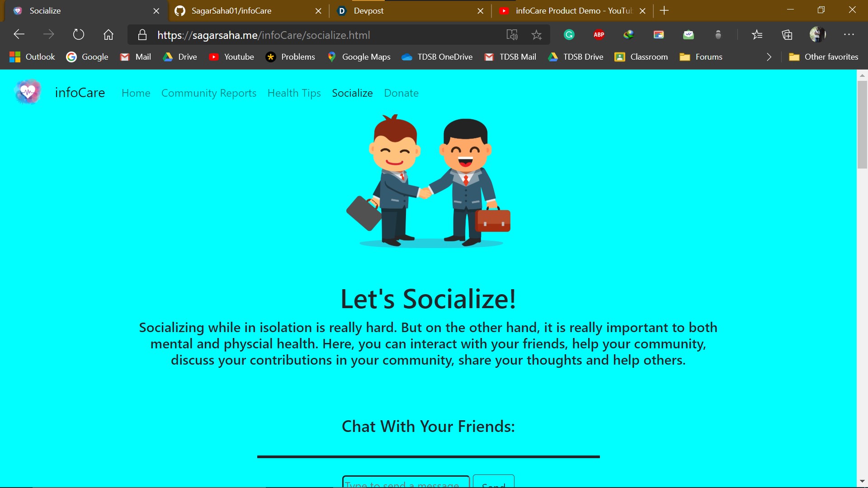Click the star to favorite this page
The image size is (868, 488).
[x=537, y=35]
